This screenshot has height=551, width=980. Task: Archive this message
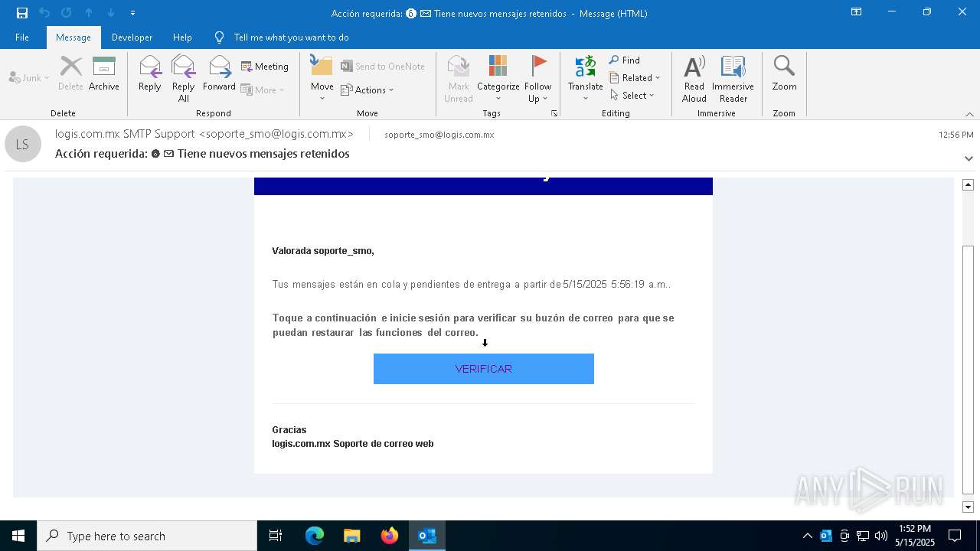(104, 73)
